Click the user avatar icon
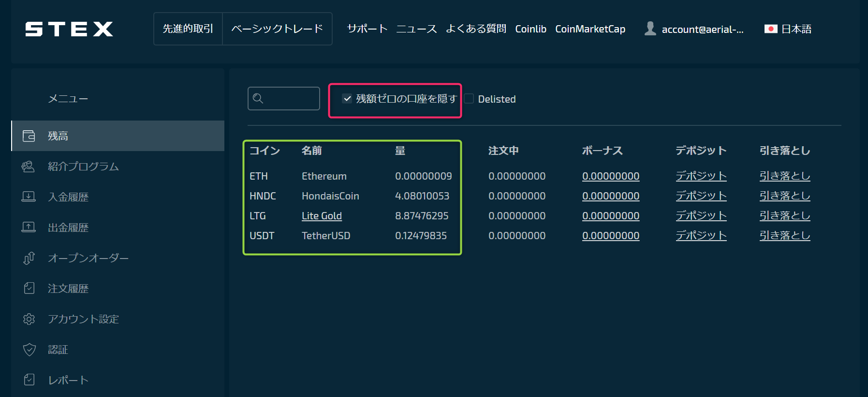 tap(650, 29)
